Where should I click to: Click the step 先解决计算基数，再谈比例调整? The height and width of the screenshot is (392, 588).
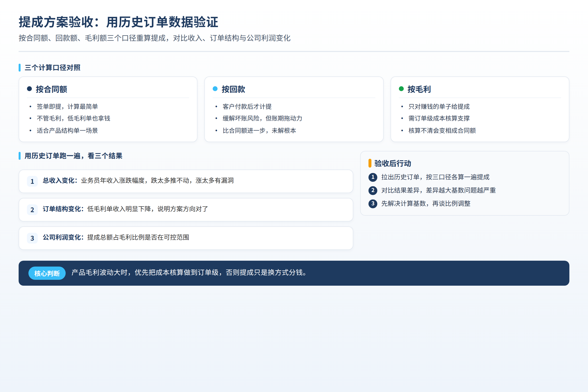pos(426,204)
